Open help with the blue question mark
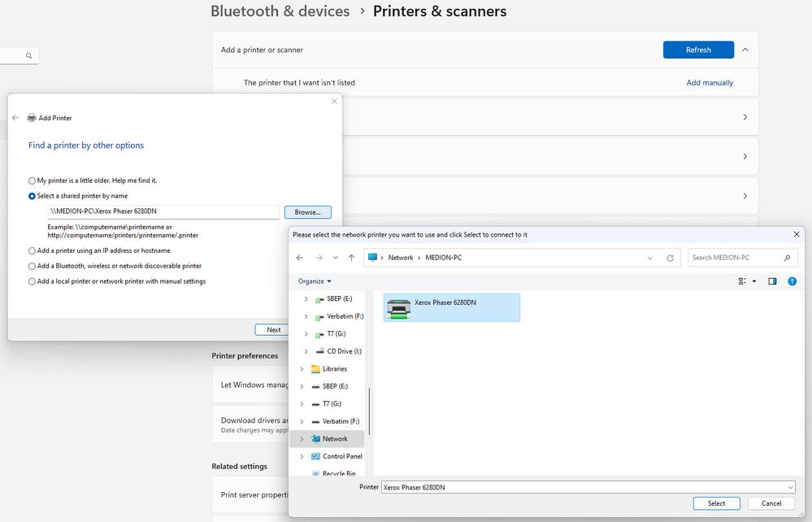812x522 pixels. (792, 281)
